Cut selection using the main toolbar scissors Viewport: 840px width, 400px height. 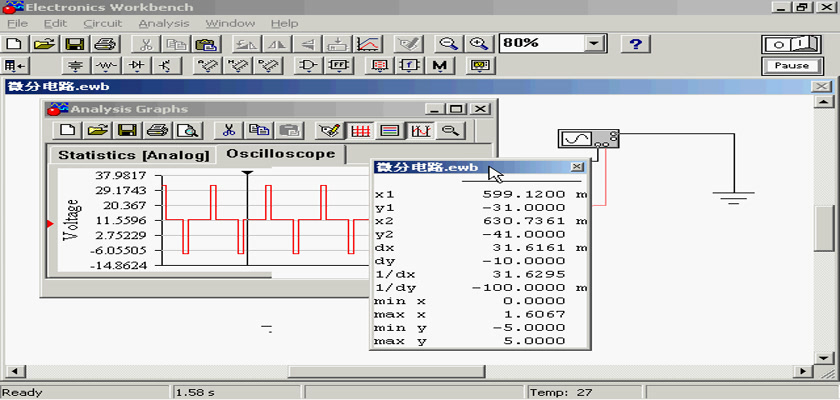pyautogui.click(x=146, y=43)
